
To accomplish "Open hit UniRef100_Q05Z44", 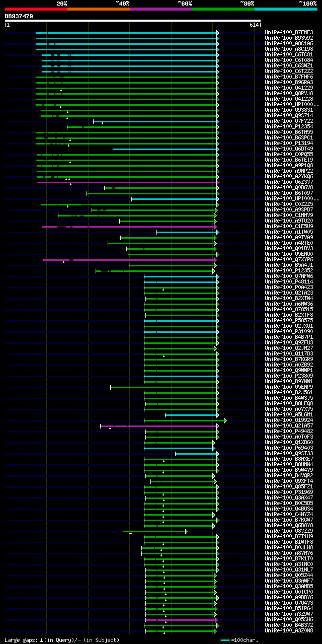I will click(289, 576).
